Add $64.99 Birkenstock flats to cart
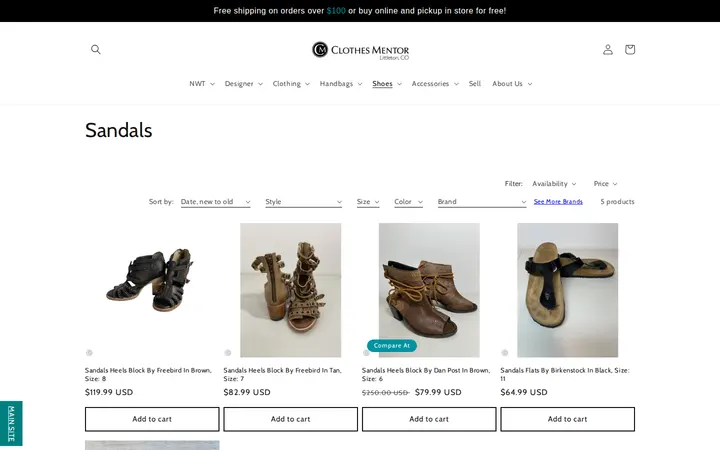This screenshot has height=450, width=720. coord(568,419)
